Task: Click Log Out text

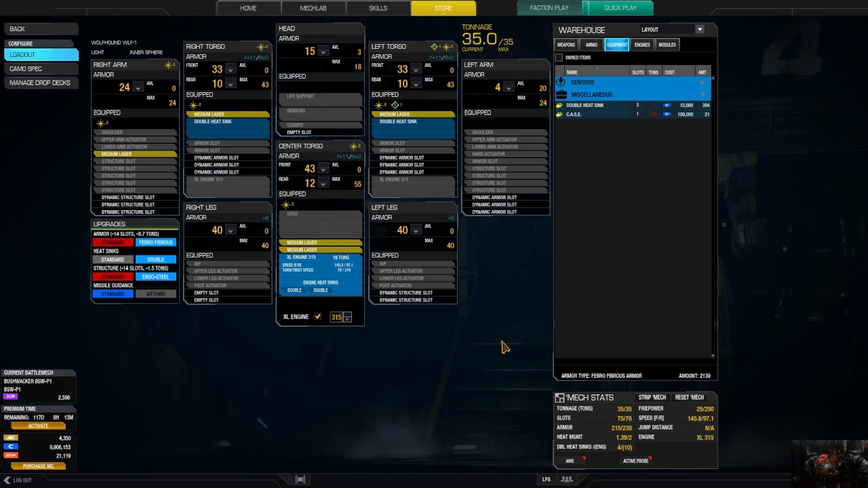Action: [x=22, y=480]
